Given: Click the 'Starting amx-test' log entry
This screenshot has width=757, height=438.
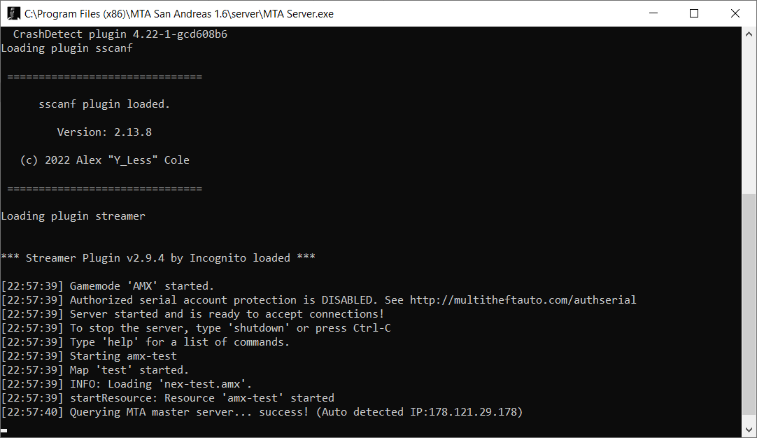Looking at the screenshot, I should point(89,356).
